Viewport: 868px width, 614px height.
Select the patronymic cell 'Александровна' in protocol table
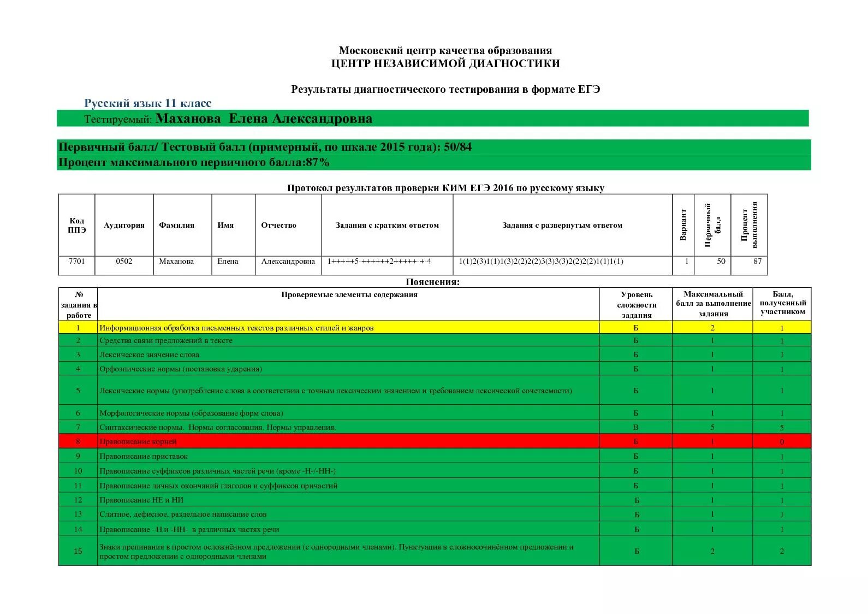[288, 265]
